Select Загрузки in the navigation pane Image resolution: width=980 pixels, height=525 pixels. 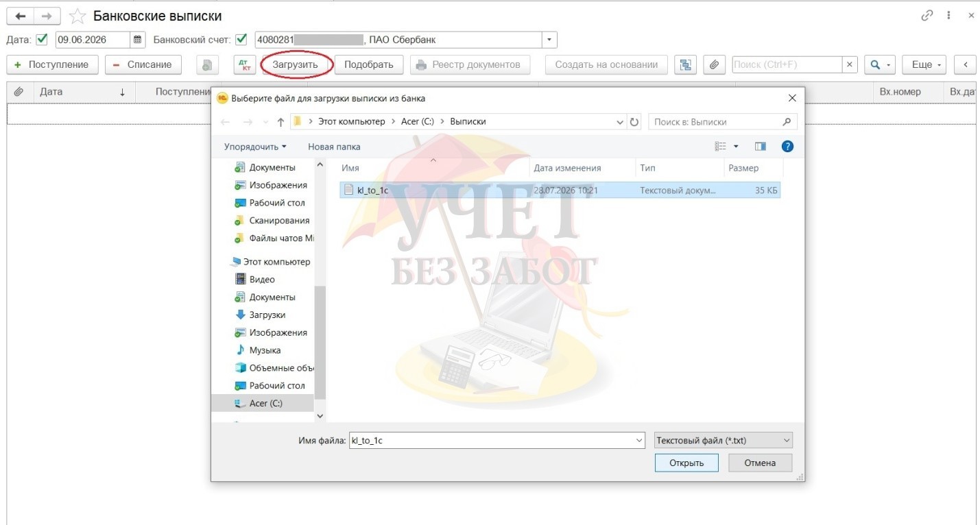pyautogui.click(x=267, y=315)
